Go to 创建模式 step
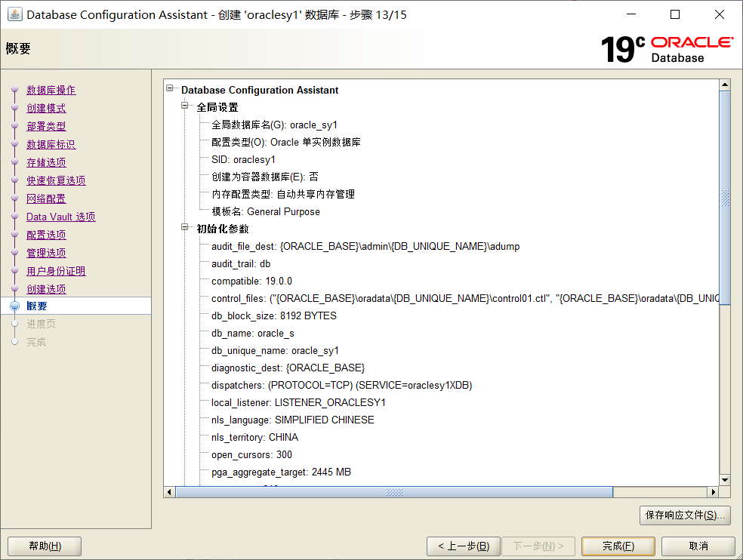Screen dimensions: 743x560 click(46, 108)
